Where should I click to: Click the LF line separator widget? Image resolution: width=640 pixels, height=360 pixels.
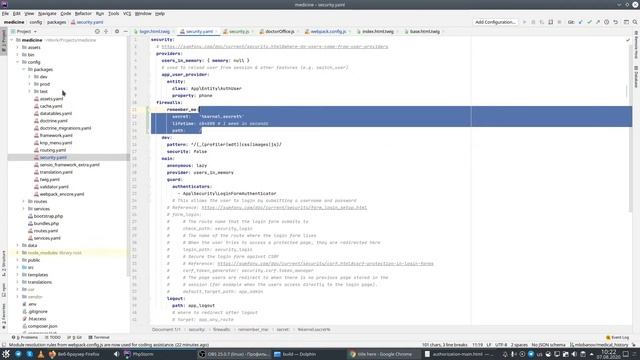[x=489, y=345]
